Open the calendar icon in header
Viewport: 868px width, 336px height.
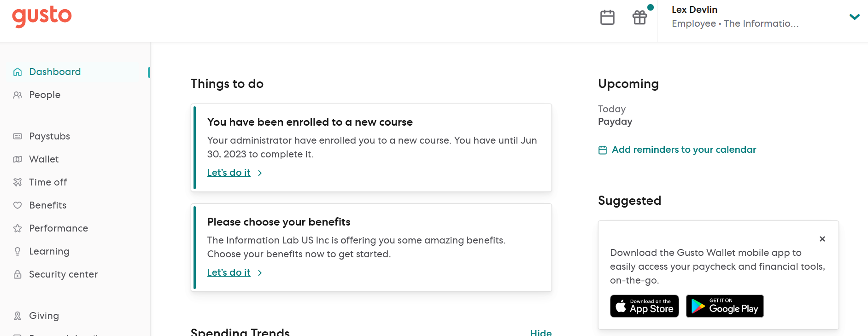pos(607,17)
